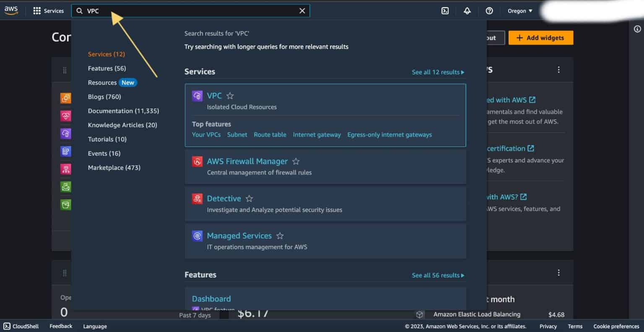Toggle the favorite star on Detective
Viewport: 644px width, 332px height.
tap(249, 198)
